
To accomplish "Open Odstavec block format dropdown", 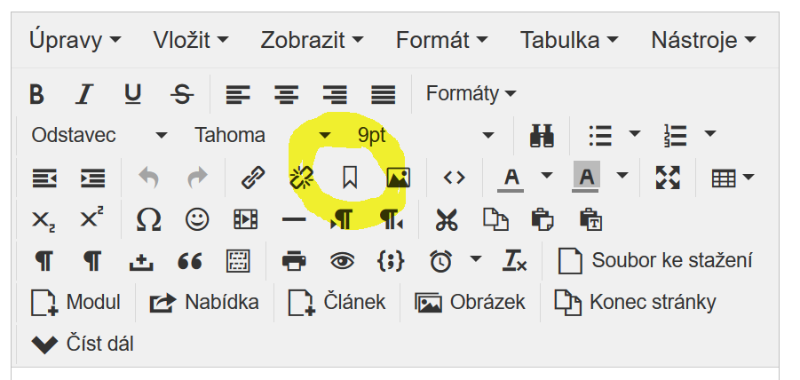I will pyautogui.click(x=99, y=136).
